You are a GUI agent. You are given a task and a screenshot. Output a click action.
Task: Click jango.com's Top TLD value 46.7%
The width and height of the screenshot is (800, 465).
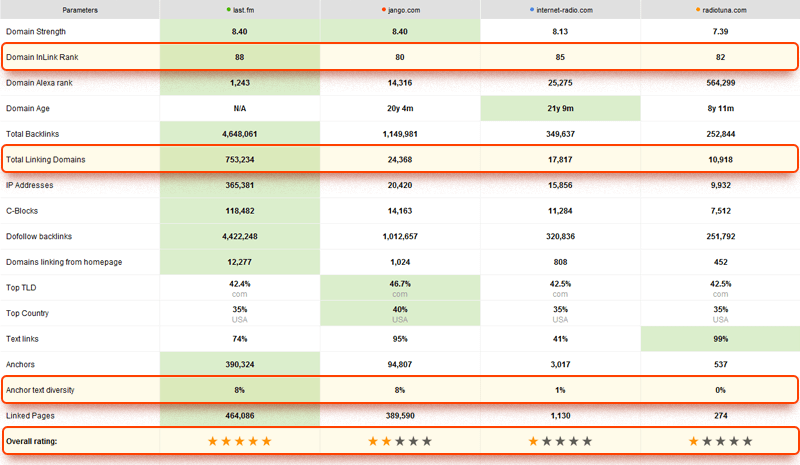[x=399, y=284]
